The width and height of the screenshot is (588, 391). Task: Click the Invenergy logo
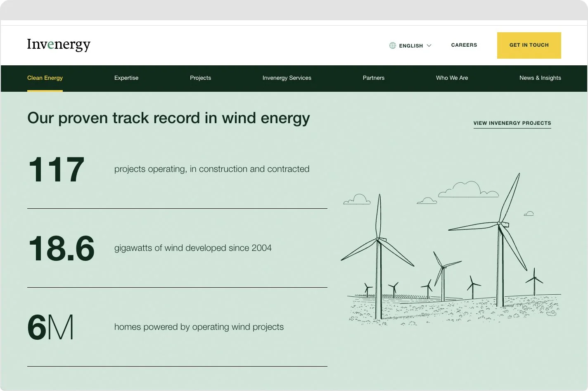click(59, 45)
